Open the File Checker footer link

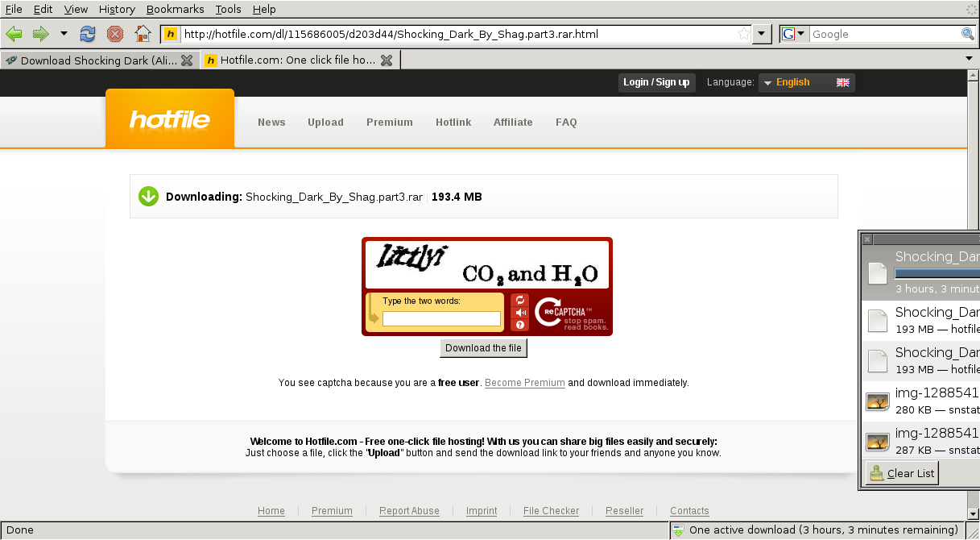pyautogui.click(x=551, y=511)
